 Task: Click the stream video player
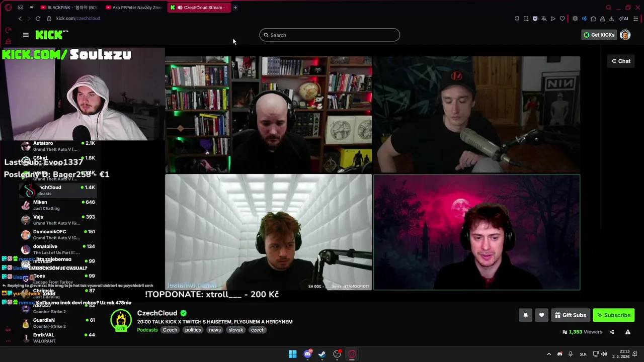click(x=372, y=173)
